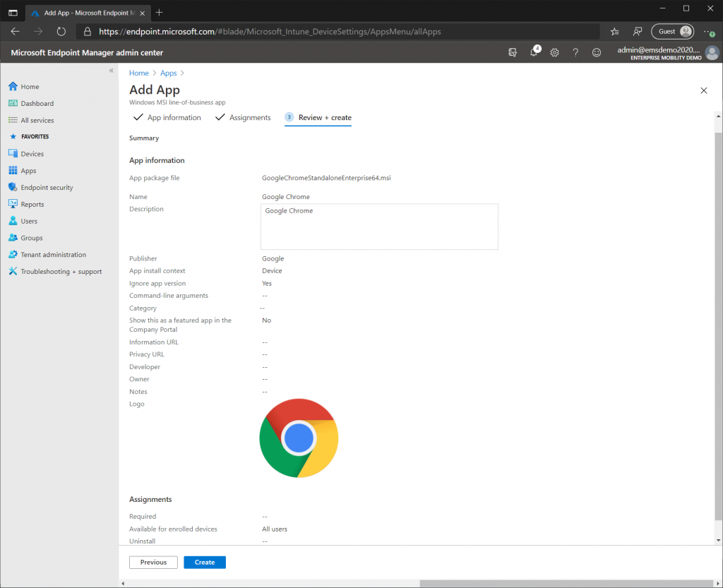Switch to the Assignments step
The height and width of the screenshot is (588, 723).
tap(243, 117)
